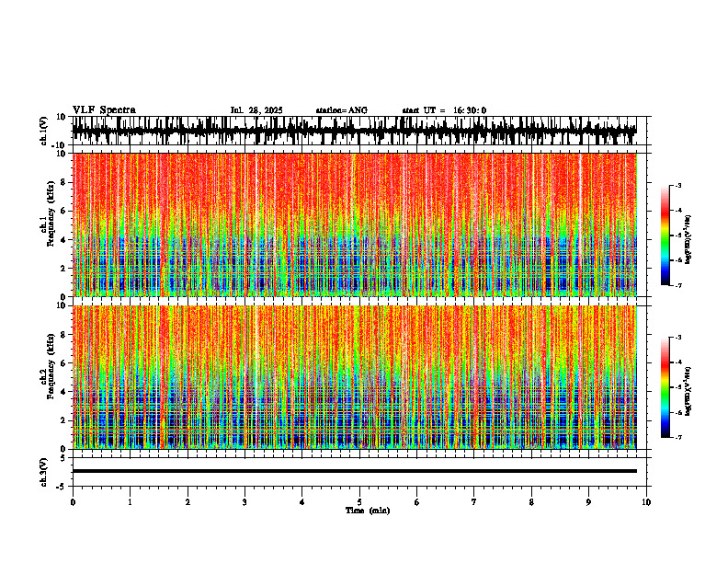728x563 pixels.
Task: Click the "station=ANG" header label
Action: pyautogui.click(x=342, y=110)
